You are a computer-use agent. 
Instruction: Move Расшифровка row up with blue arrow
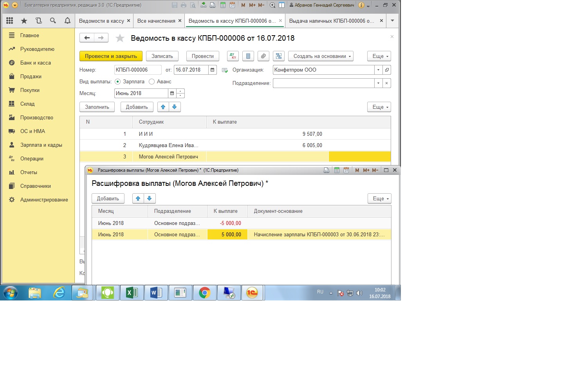[138, 198]
